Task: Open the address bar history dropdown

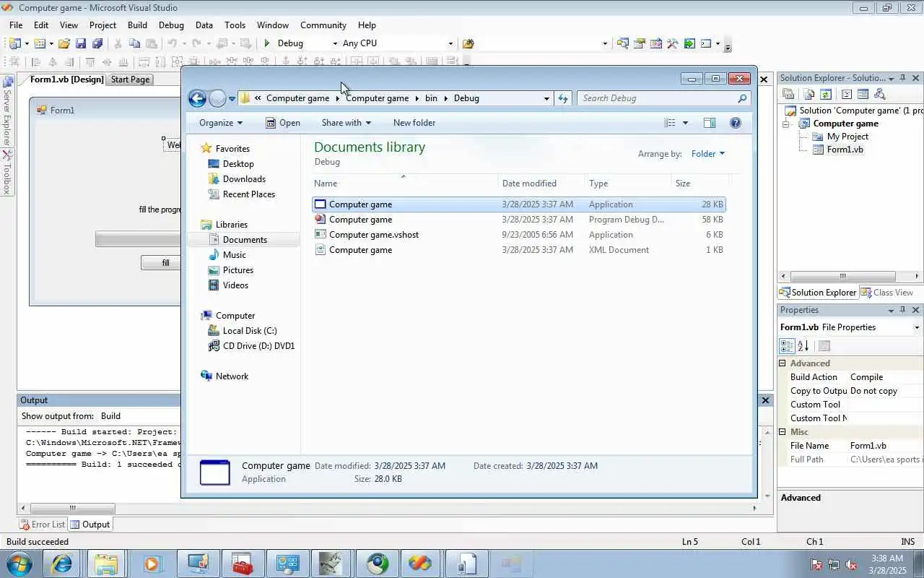Action: (546, 98)
